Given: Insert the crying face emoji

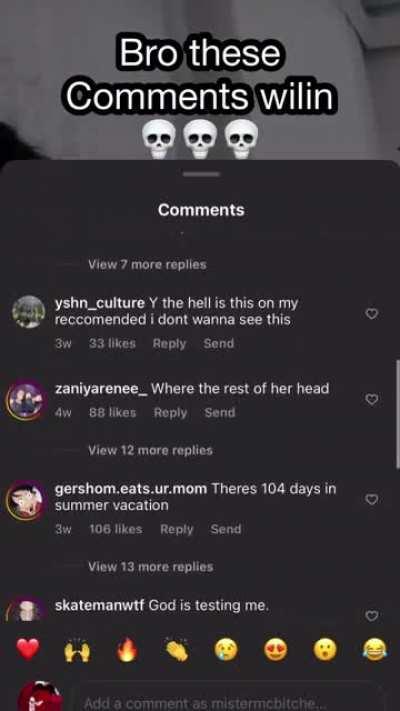Looking at the screenshot, I should click(226, 650).
